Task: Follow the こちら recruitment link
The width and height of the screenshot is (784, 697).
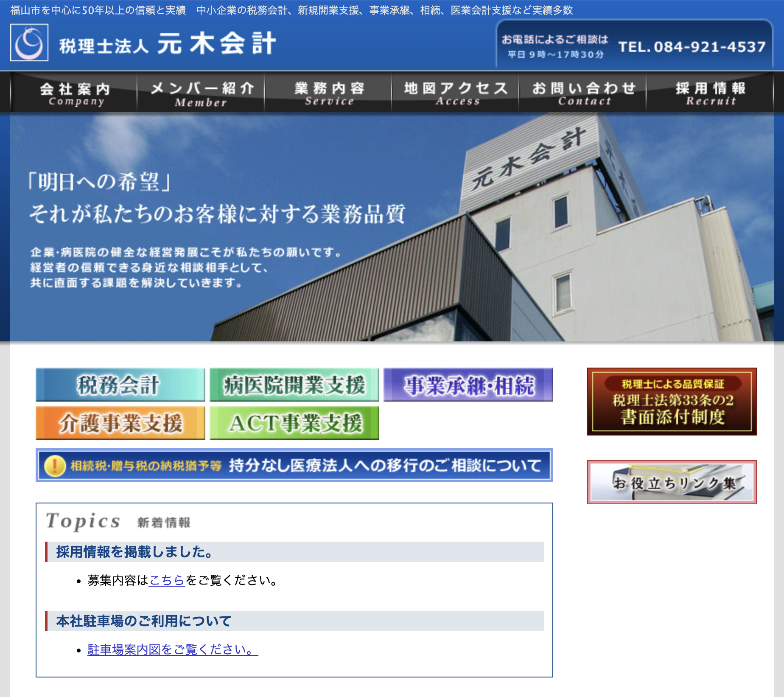Action: tap(167, 580)
